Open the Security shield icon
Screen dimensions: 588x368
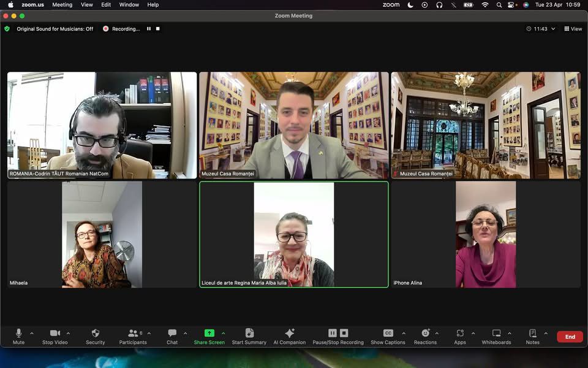coord(95,333)
